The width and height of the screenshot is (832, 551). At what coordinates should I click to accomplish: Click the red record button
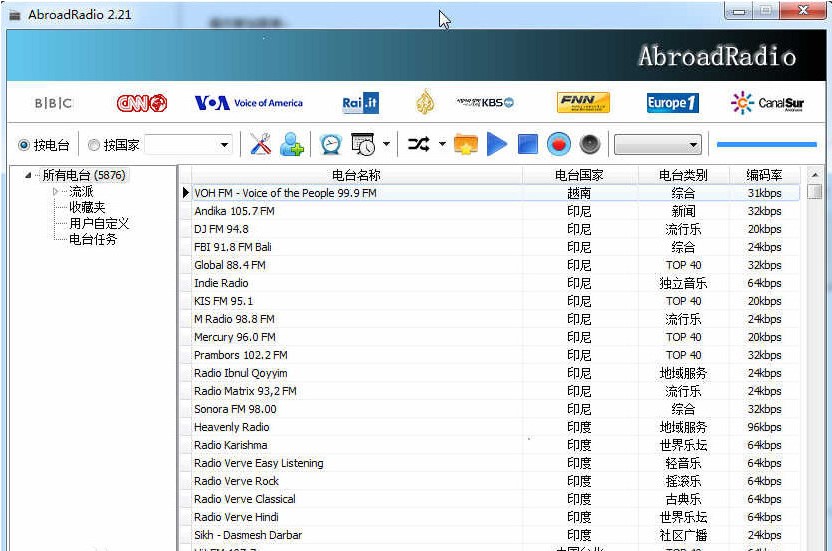559,144
